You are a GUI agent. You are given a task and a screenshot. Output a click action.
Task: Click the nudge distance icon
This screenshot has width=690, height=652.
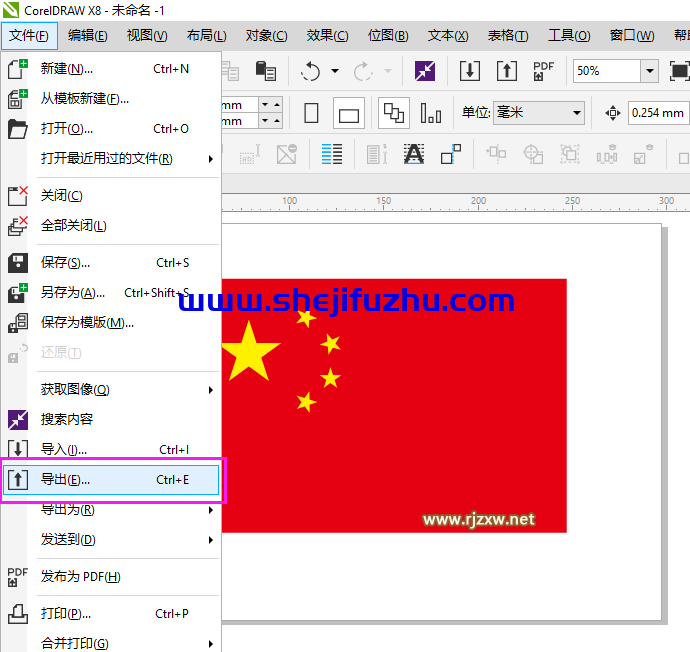(x=613, y=113)
